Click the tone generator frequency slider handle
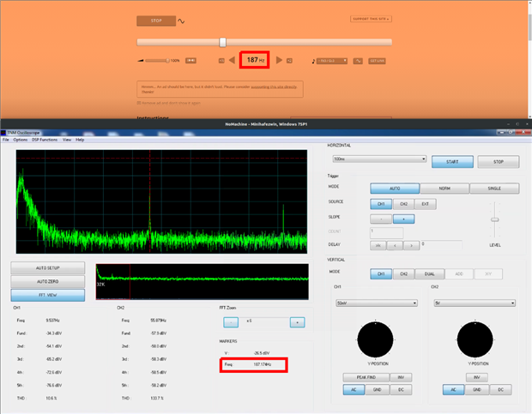532x414 pixels. coord(223,41)
